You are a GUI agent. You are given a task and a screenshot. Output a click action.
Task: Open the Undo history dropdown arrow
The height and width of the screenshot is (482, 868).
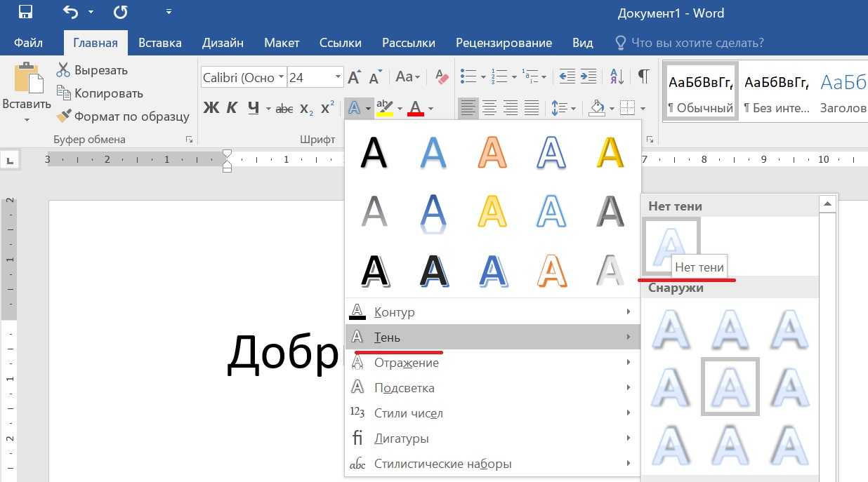click(91, 13)
